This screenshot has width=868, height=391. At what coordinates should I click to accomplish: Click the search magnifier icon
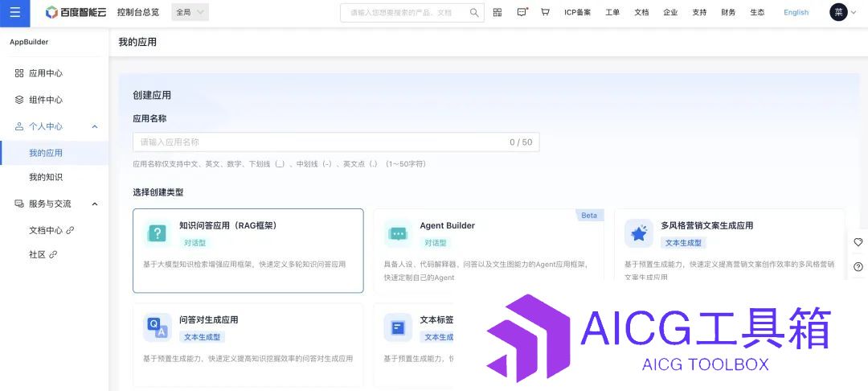[x=474, y=12]
